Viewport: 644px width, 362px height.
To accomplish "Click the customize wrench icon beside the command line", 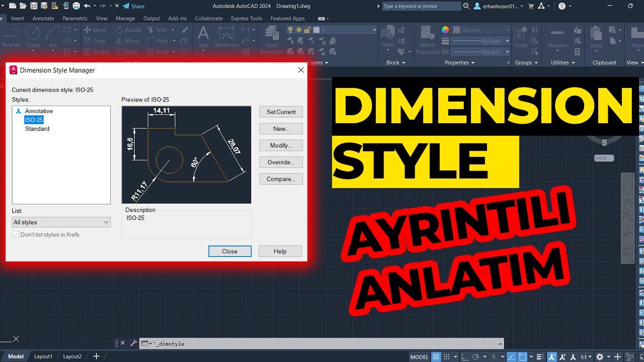I will pos(133,343).
